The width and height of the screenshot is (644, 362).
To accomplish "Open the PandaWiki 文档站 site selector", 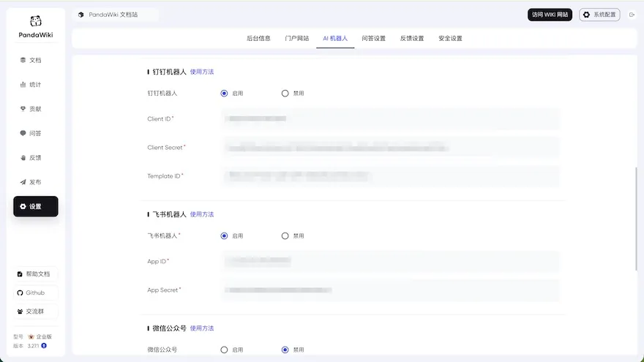I will click(x=116, y=15).
